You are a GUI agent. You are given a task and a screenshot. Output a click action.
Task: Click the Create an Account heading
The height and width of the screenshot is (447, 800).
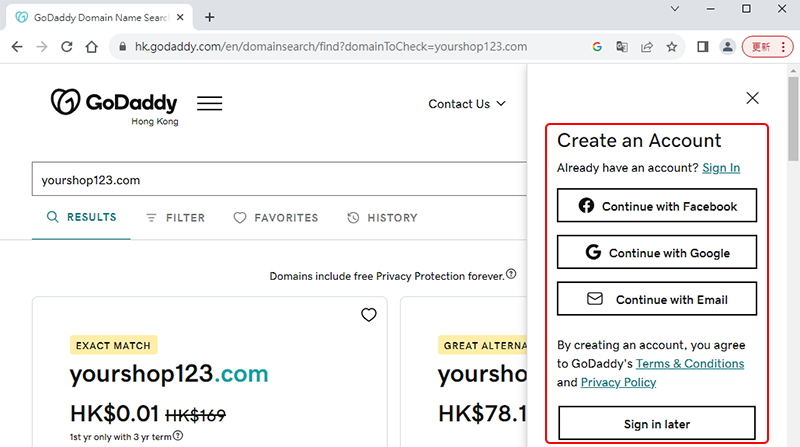tap(639, 140)
